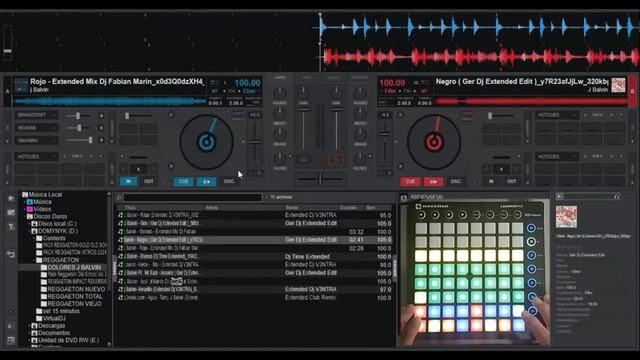
Task: Click the search magnifier icon beside search field
Action: tap(119, 198)
